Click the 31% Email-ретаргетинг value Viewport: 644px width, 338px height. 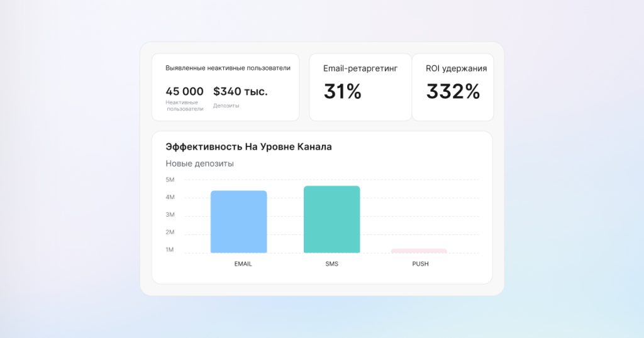click(x=342, y=92)
